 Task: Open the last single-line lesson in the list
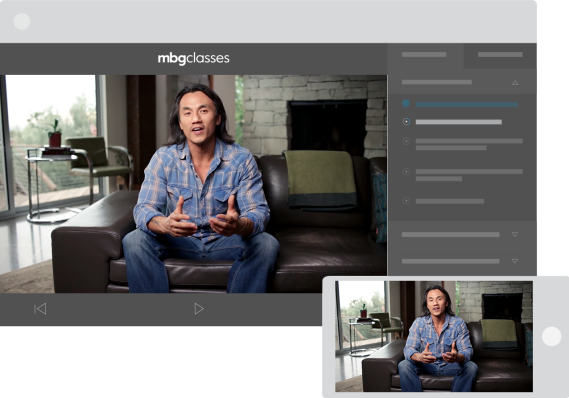(450, 201)
